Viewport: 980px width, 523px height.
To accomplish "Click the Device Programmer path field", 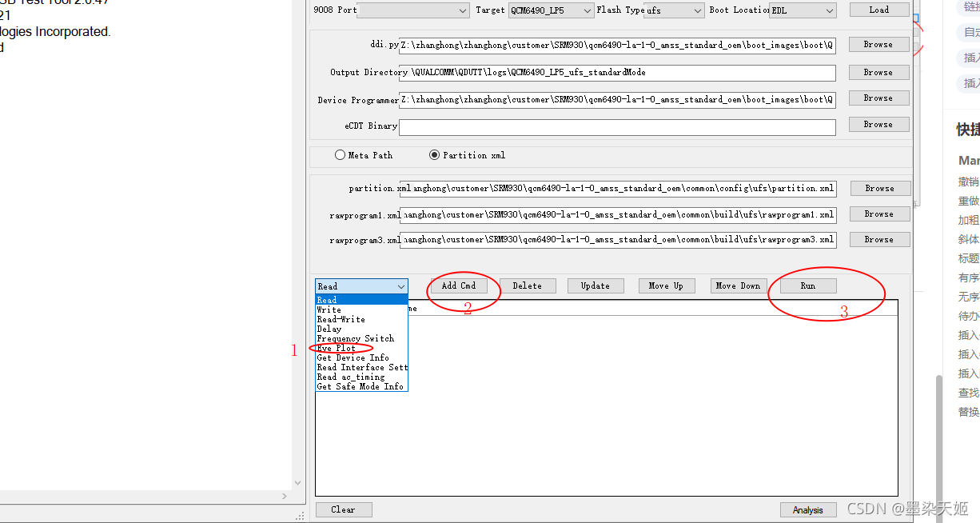I will click(x=617, y=100).
